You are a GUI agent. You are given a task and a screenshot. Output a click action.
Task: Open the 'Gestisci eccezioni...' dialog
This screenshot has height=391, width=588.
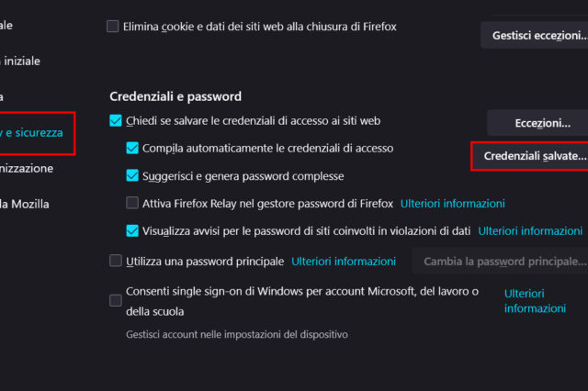[534, 36]
